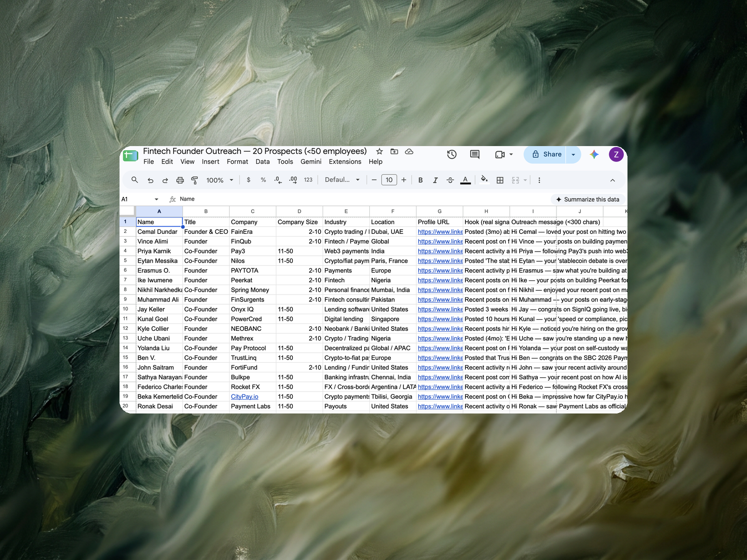Start a video call with camera icon
The width and height of the screenshot is (747, 560).
coord(500,154)
